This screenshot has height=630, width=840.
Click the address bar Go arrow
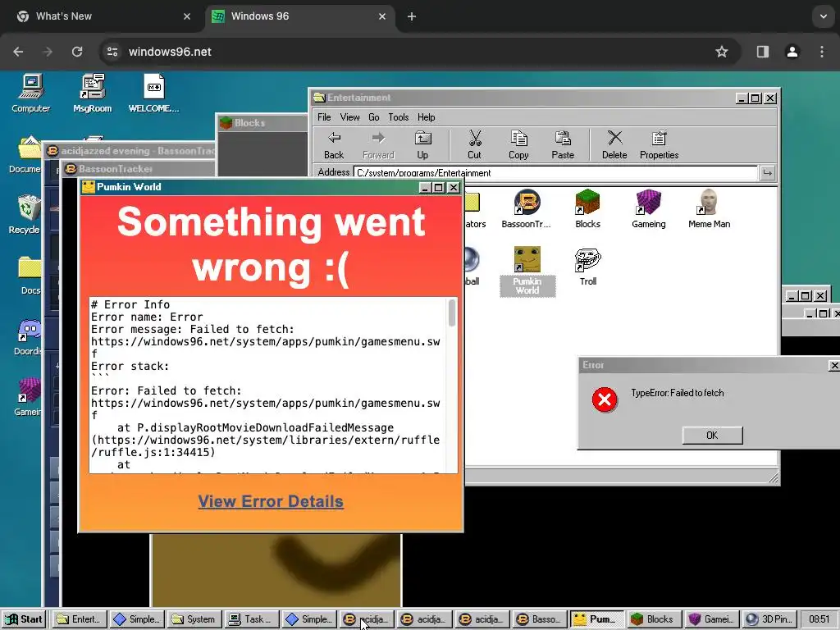tap(768, 172)
